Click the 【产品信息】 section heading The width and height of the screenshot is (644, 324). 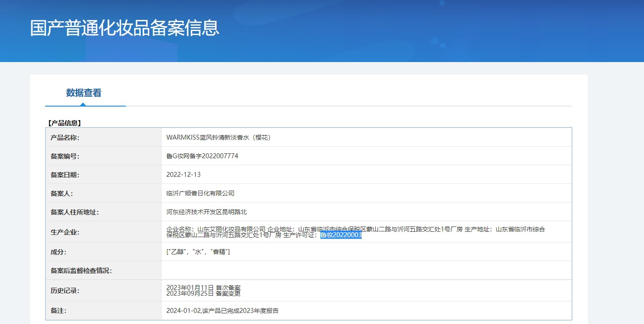(x=64, y=123)
